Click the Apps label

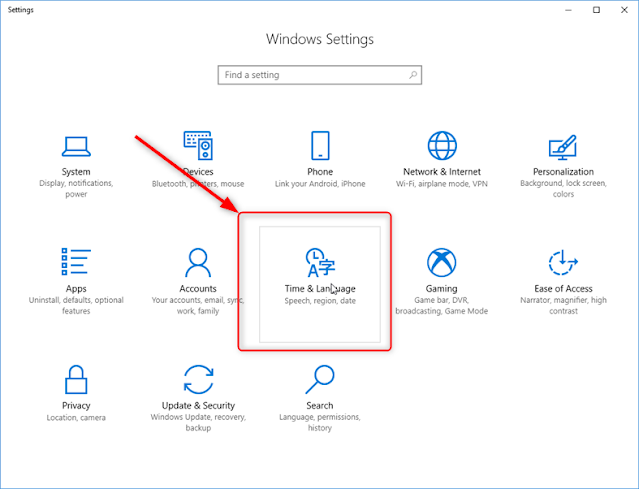coord(76,289)
